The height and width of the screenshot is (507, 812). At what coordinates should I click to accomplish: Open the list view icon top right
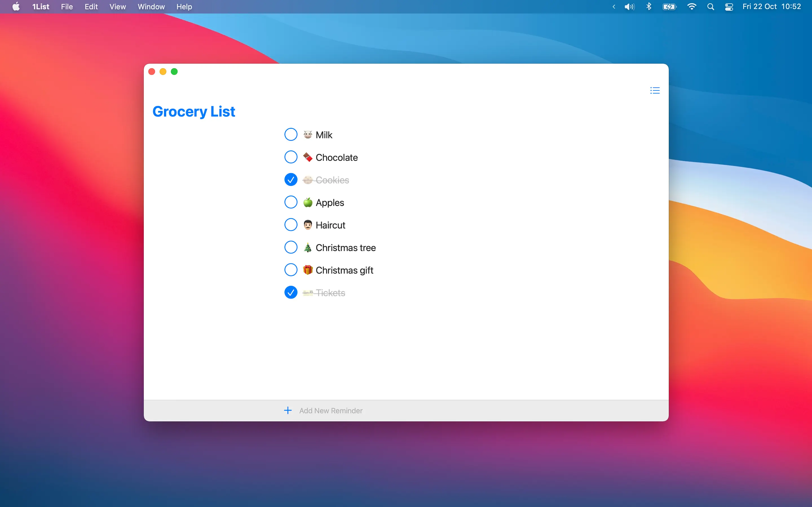point(655,90)
